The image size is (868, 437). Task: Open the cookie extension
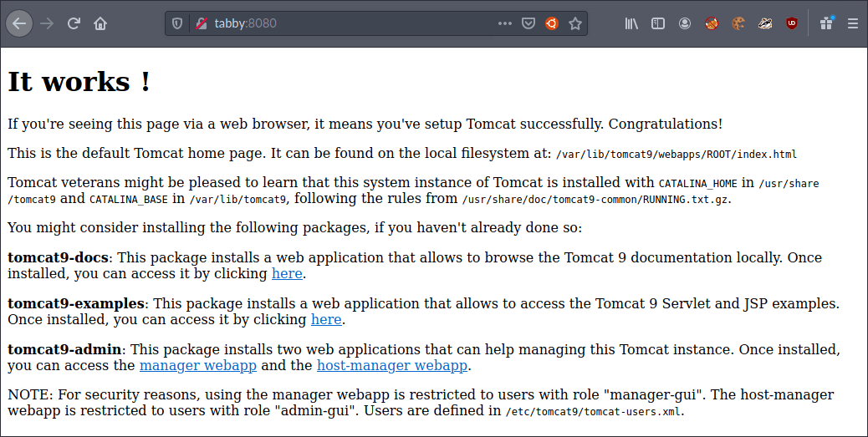738,23
